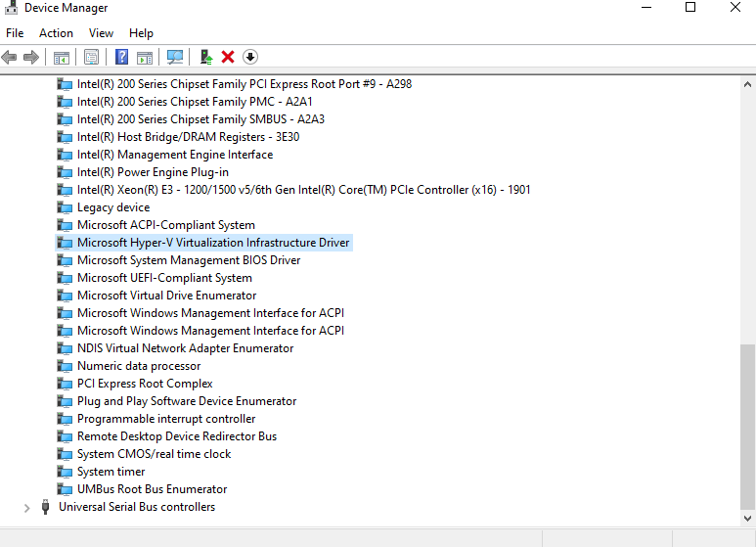Click the red X uninstall device icon
The image size is (756, 547).
click(x=228, y=57)
